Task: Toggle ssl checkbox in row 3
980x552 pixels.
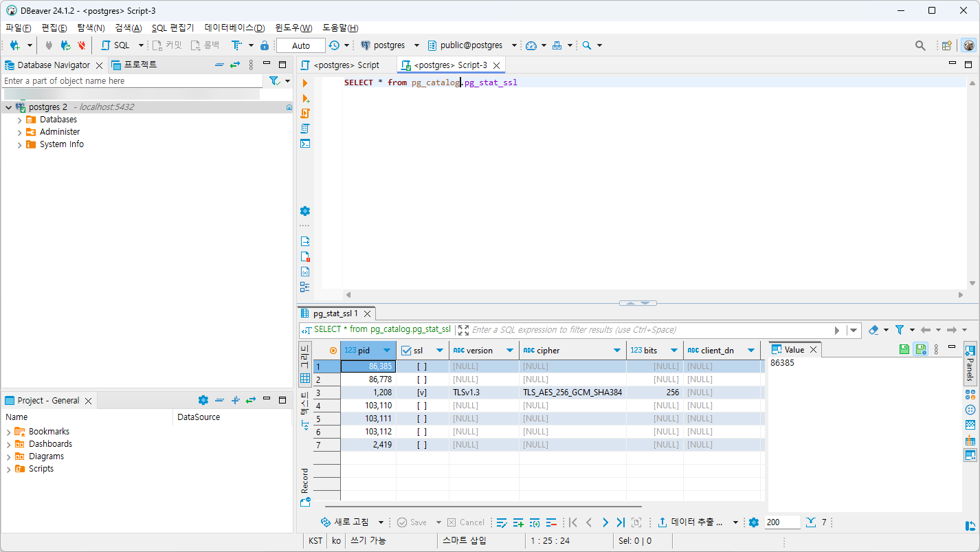Action: point(422,393)
